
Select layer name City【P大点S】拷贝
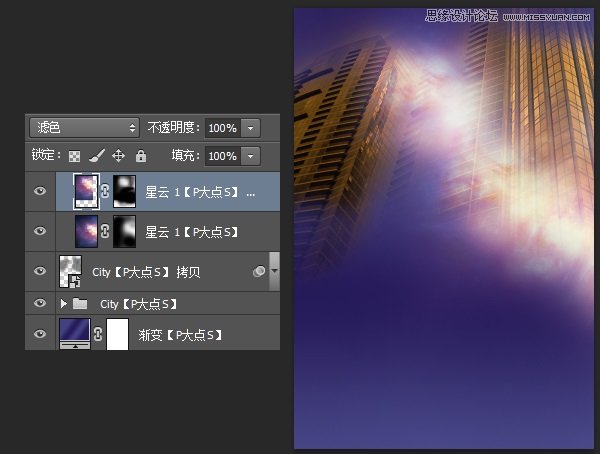146,272
